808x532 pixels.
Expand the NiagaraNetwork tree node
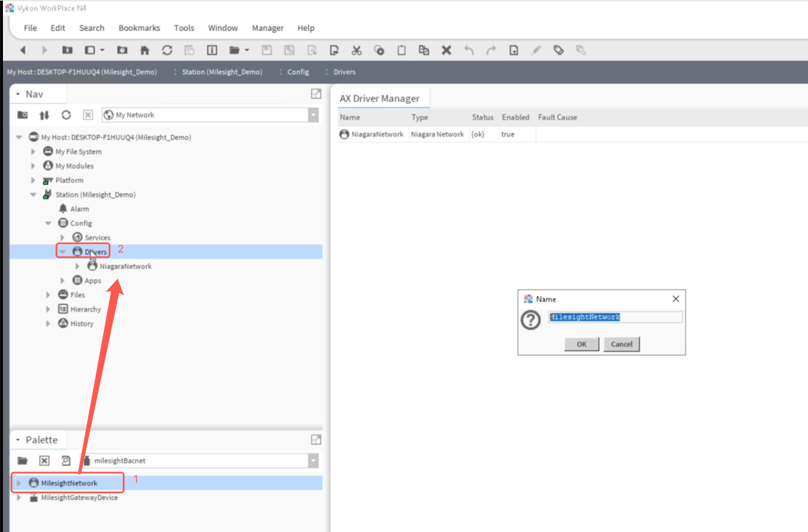point(77,267)
